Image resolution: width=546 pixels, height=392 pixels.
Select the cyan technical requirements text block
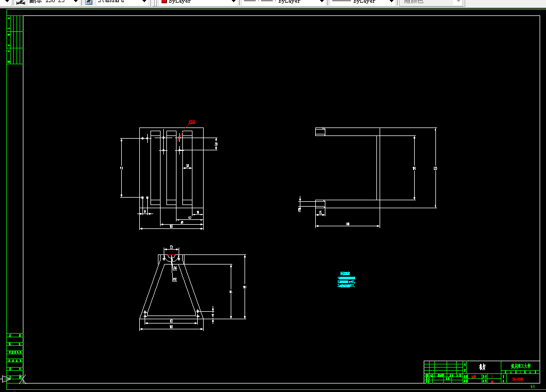pyautogui.click(x=346, y=279)
